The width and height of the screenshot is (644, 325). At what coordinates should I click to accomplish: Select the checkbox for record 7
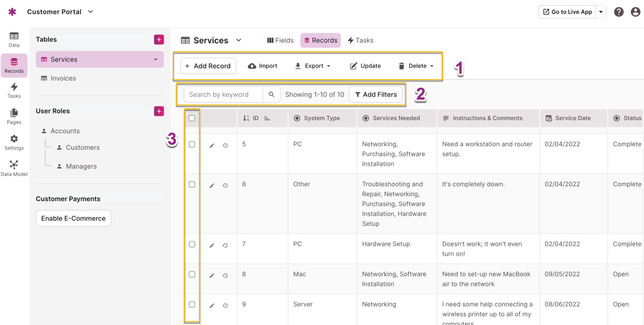(192, 244)
